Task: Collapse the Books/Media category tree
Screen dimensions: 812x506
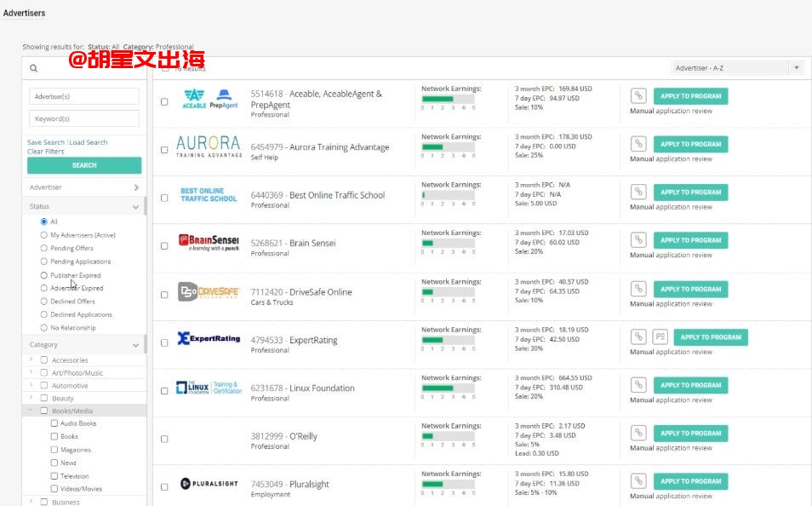Action: click(x=31, y=410)
